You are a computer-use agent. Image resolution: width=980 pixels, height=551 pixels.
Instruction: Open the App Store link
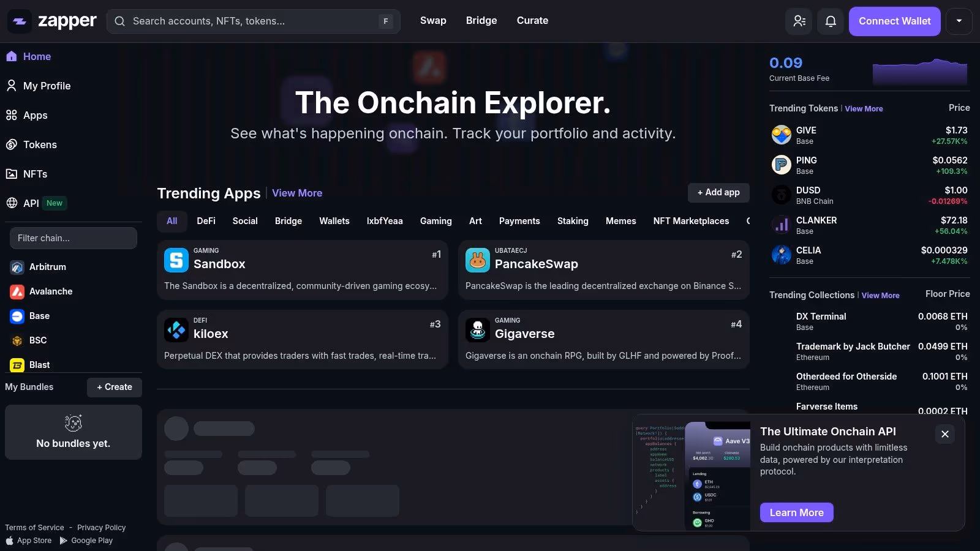tap(28, 541)
